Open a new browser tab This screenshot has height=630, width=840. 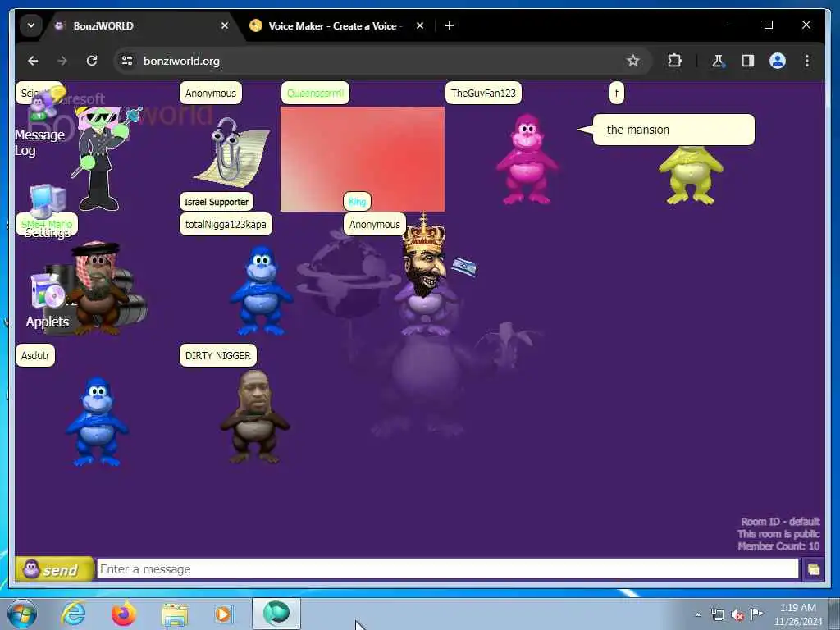(450, 25)
